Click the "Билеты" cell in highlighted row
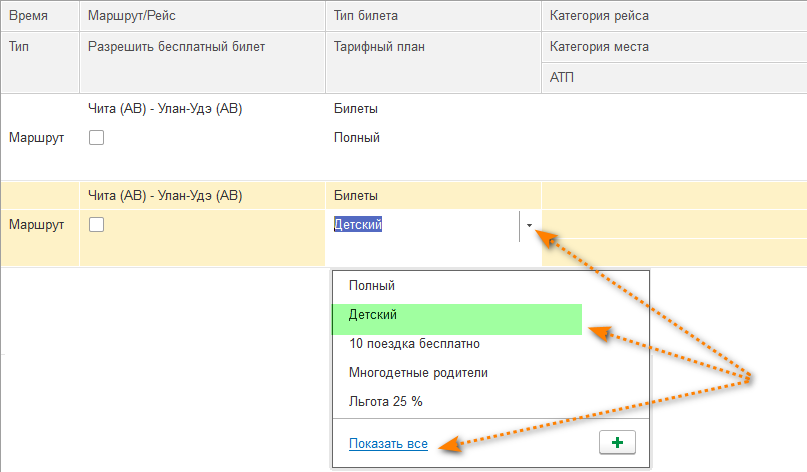Screen dimensions: 807x472 [354, 195]
